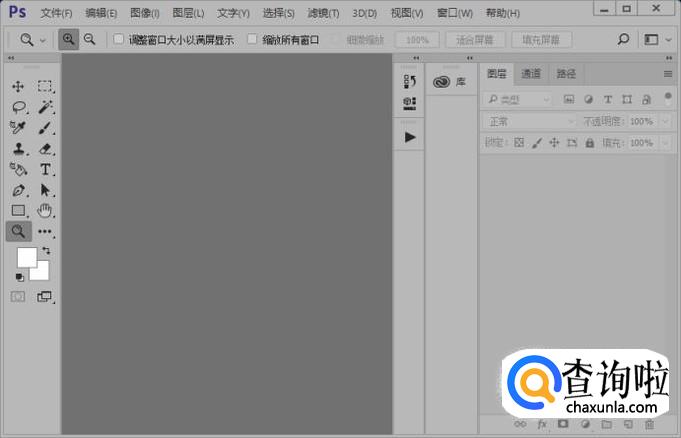
Task: Pick the Magic Wand tool
Action: point(45,107)
